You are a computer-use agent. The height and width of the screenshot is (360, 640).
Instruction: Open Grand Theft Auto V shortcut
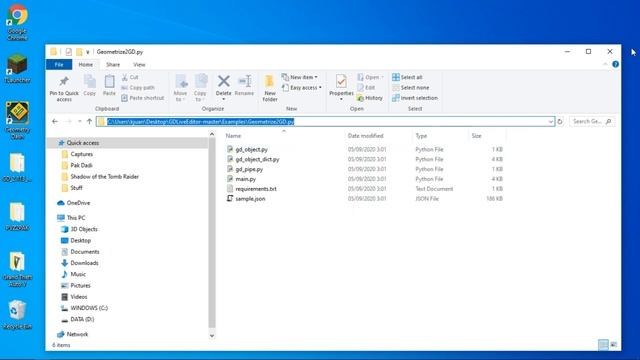point(17,269)
